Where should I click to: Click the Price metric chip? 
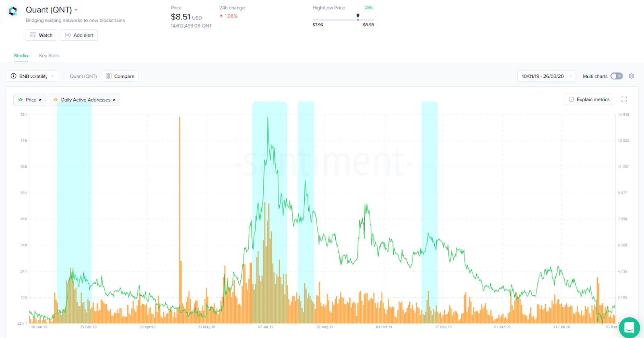[29, 100]
